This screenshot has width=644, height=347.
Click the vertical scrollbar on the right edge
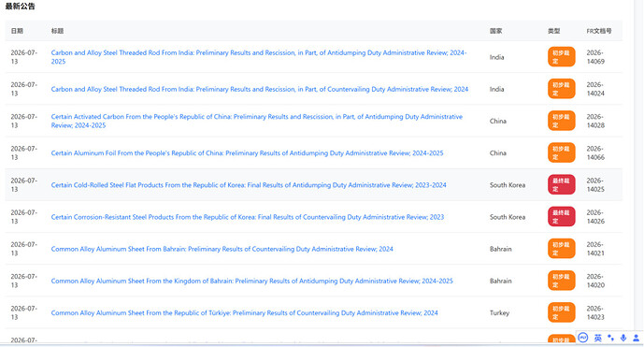coord(638,165)
